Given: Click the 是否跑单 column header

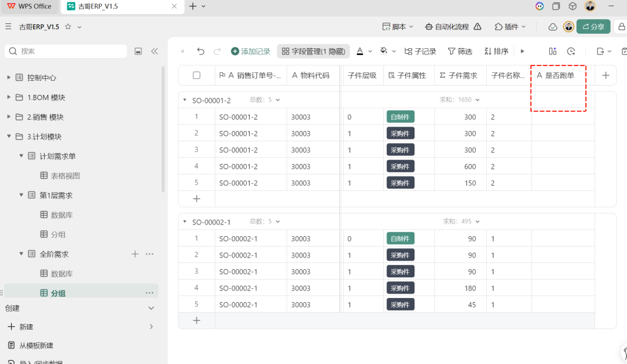Looking at the screenshot, I should point(563,75).
